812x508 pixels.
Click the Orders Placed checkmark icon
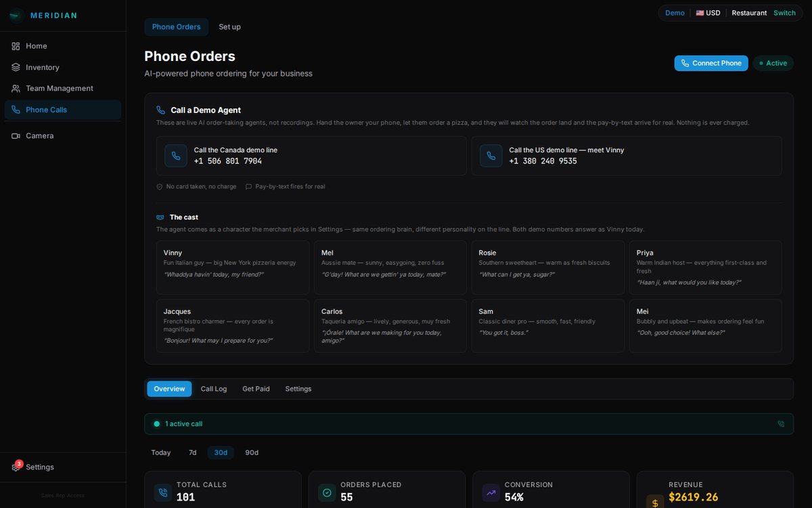coord(327,492)
